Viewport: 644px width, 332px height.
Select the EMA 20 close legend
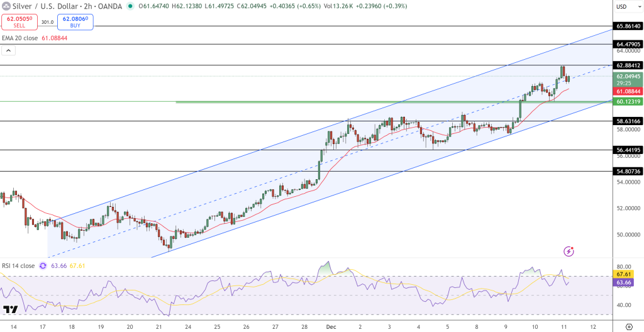[x=20, y=38]
